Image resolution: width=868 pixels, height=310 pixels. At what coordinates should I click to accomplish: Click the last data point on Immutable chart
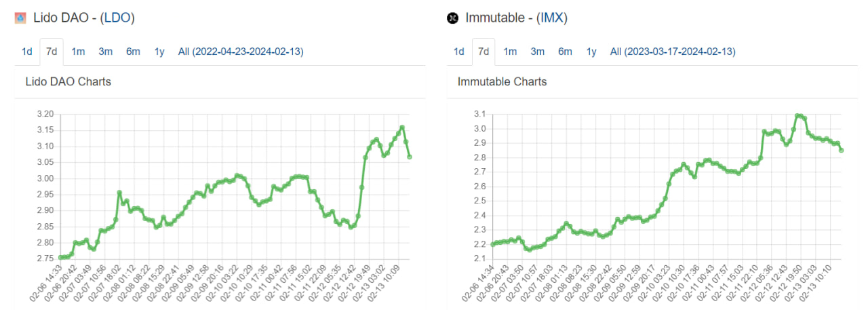tap(842, 151)
